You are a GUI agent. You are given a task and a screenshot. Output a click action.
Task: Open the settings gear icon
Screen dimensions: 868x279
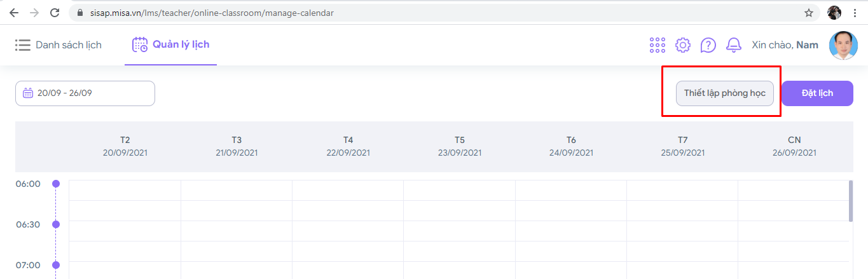click(x=683, y=45)
